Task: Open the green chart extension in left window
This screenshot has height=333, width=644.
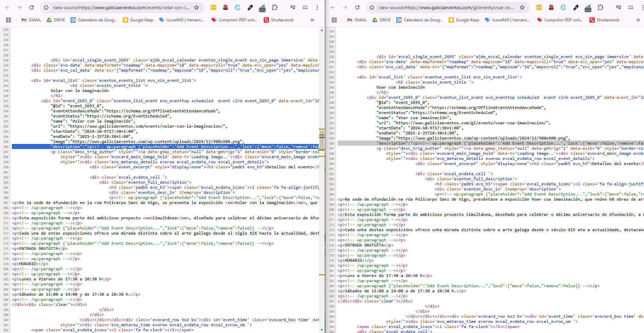Action: tap(262, 8)
